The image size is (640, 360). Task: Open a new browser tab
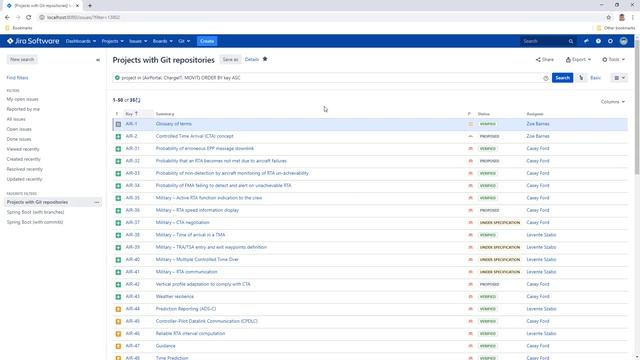tap(90, 6)
